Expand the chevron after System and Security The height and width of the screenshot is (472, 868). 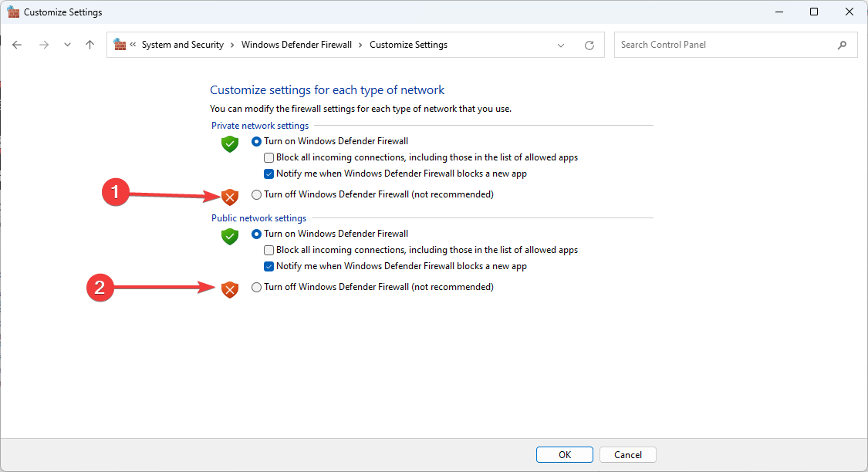tap(232, 45)
